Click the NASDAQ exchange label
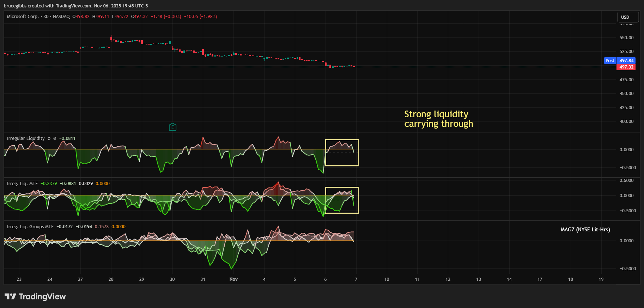 pos(61,17)
